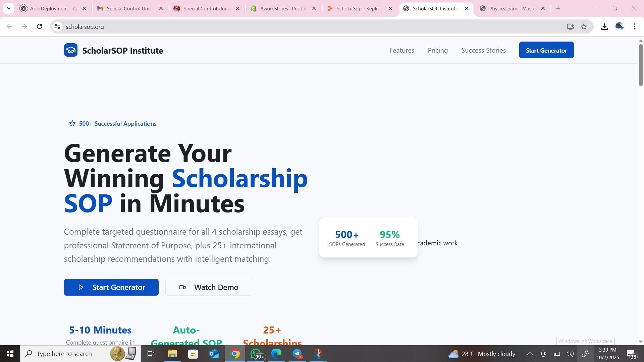Open Microsoft Edge from the taskbar
Viewport: 644px width, 362px height.
[x=276, y=354]
